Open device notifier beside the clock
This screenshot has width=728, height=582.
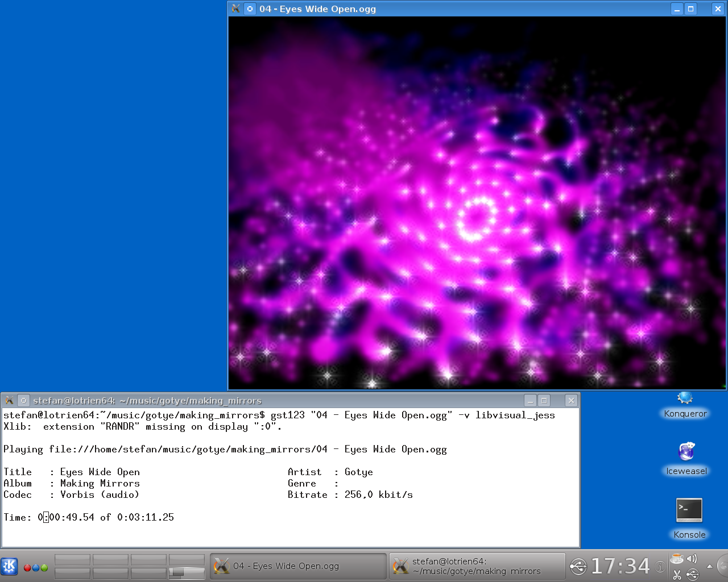578,566
